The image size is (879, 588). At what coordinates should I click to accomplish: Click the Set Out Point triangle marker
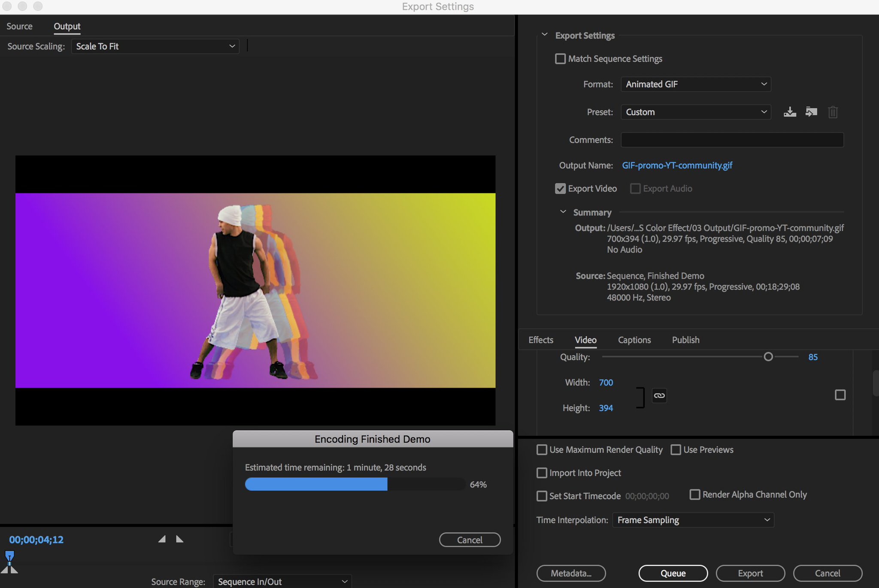(180, 539)
